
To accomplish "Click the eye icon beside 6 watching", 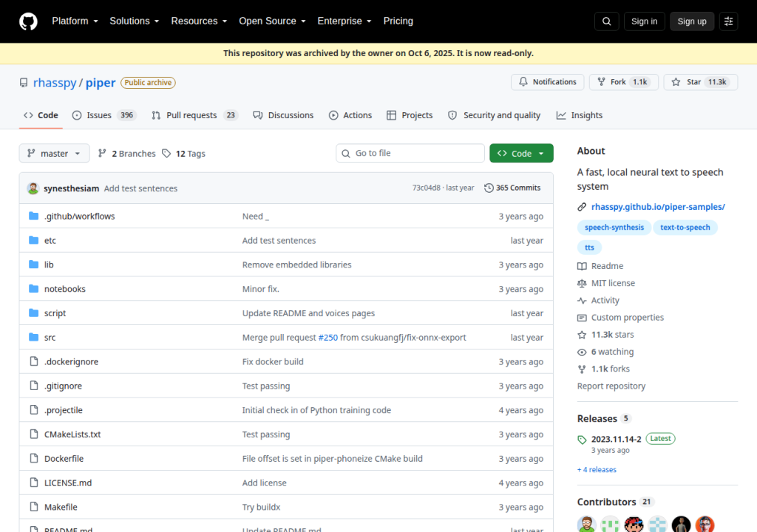I will pyautogui.click(x=582, y=352).
